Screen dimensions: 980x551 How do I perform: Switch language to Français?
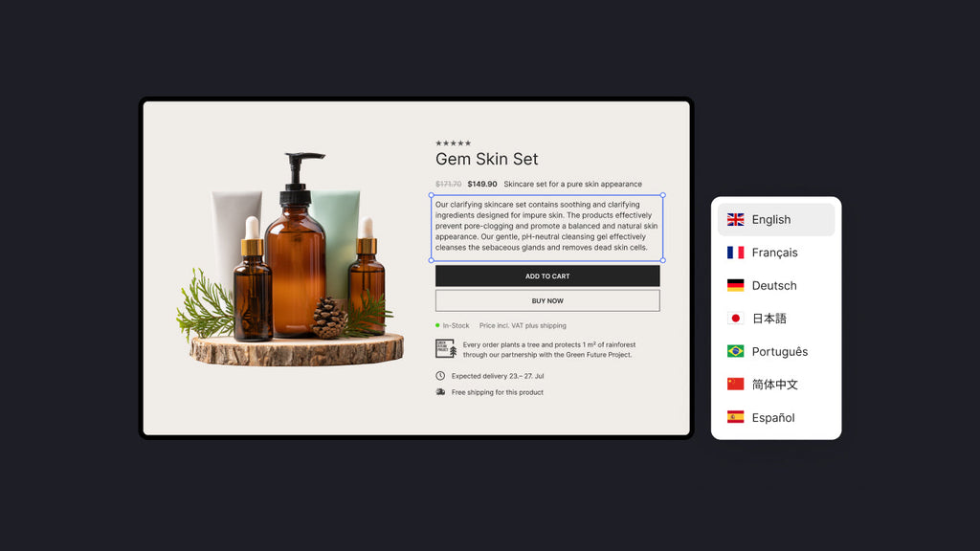click(774, 253)
